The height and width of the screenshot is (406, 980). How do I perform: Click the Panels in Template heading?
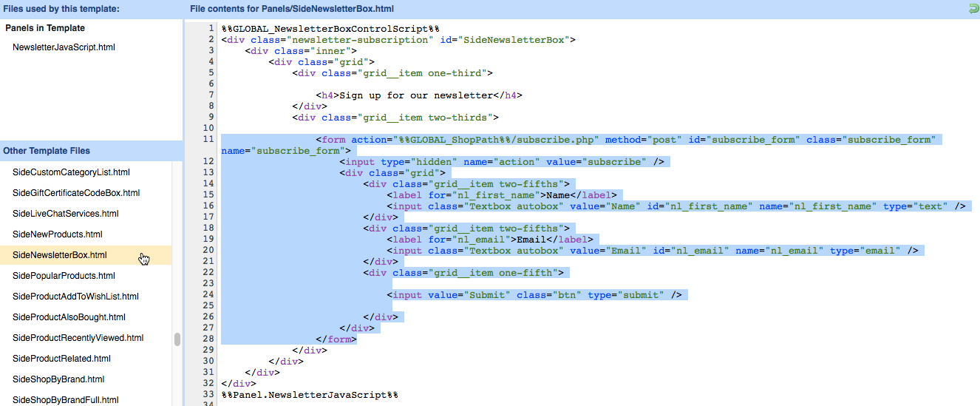[45, 28]
